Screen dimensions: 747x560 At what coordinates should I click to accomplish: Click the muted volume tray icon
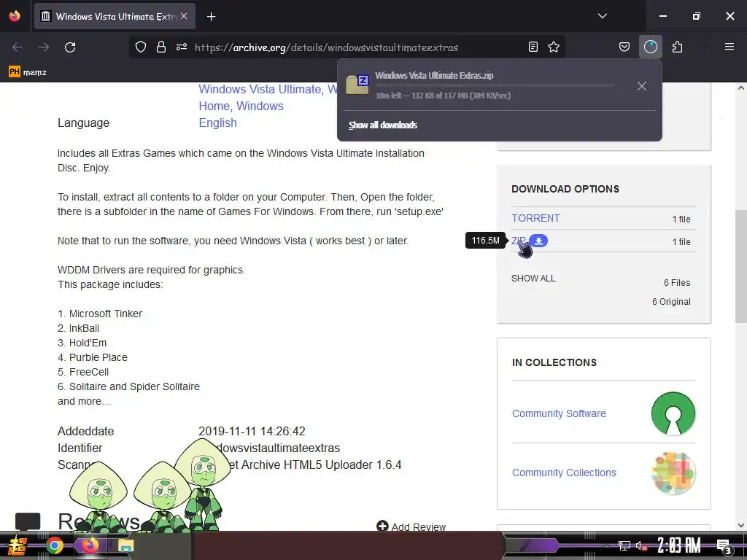[641, 545]
